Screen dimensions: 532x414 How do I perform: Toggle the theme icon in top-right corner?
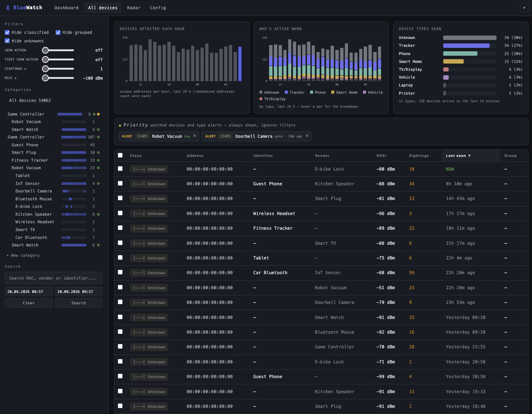coord(524,8)
